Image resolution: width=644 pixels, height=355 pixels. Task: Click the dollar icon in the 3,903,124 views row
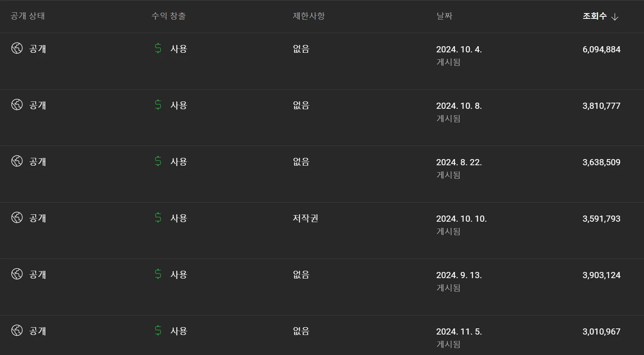coord(158,274)
